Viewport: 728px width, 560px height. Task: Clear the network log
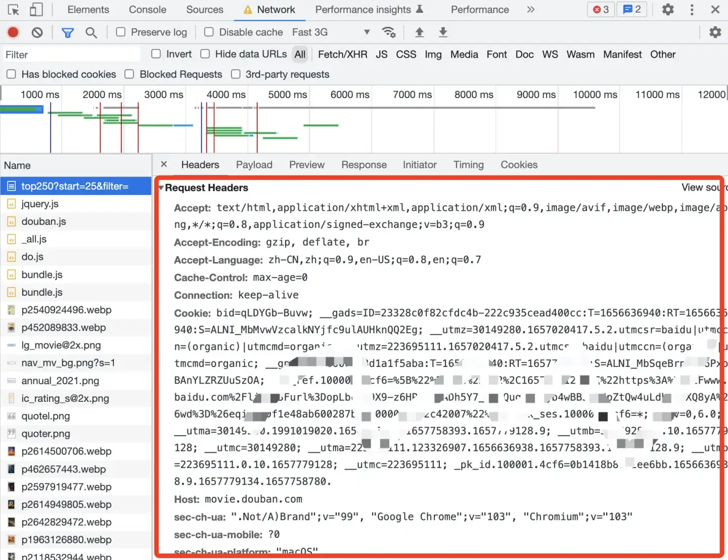(x=37, y=32)
